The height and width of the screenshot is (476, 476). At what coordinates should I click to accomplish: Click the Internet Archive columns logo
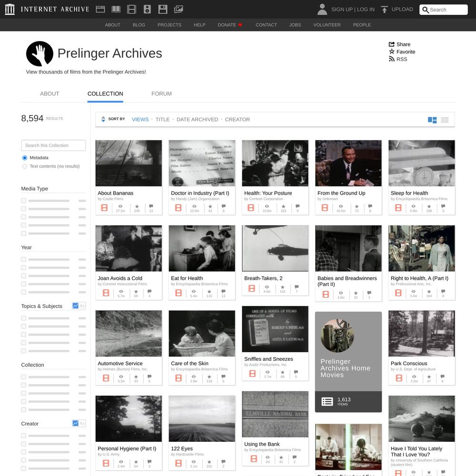click(10, 9)
